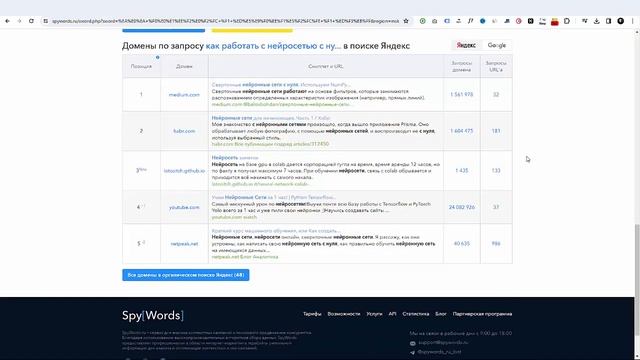The width and height of the screenshot is (640, 360).
Task: Click the SpyWords footer logo
Action: click(x=153, y=316)
